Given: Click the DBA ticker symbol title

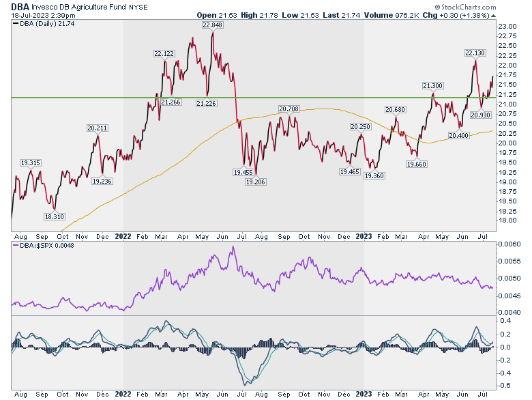Looking at the screenshot, I should [x=20, y=6].
